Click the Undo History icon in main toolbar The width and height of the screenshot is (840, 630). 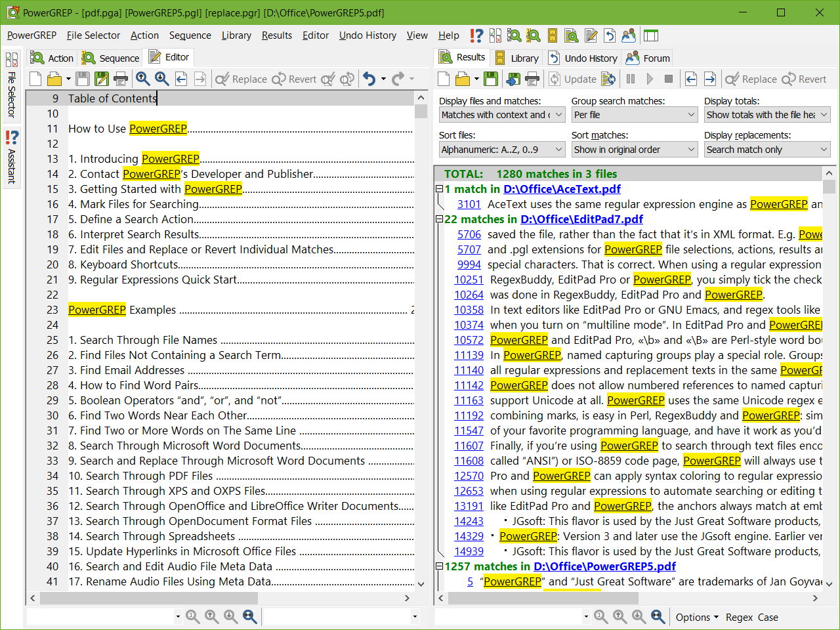[x=610, y=35]
